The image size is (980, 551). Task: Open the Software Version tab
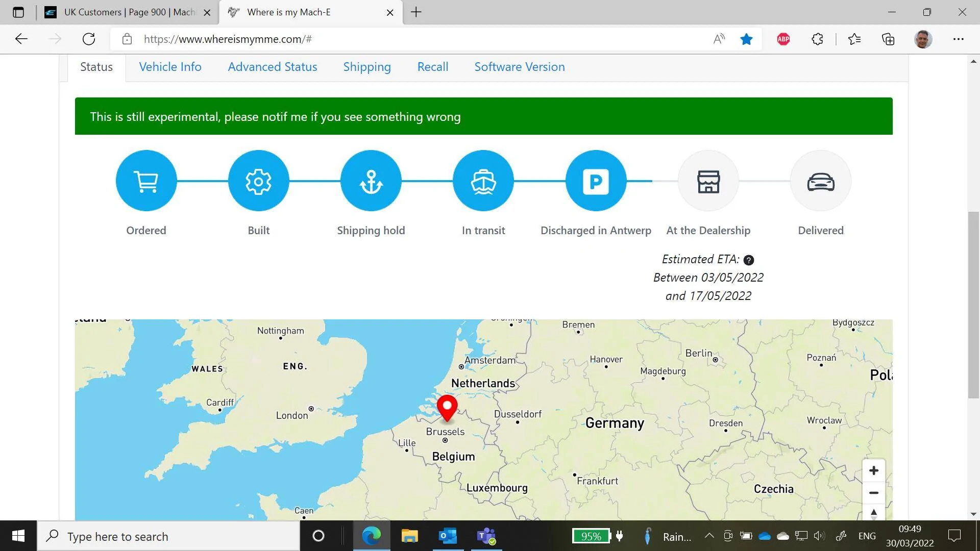(520, 67)
